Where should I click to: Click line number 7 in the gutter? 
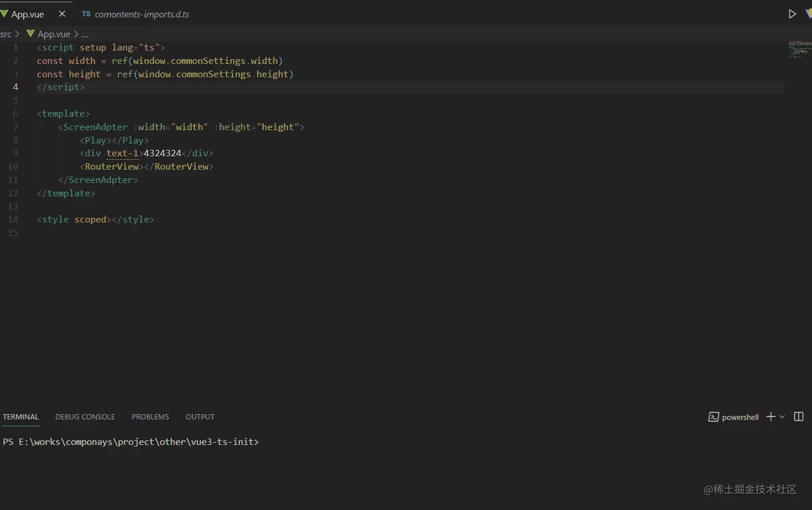coord(16,127)
